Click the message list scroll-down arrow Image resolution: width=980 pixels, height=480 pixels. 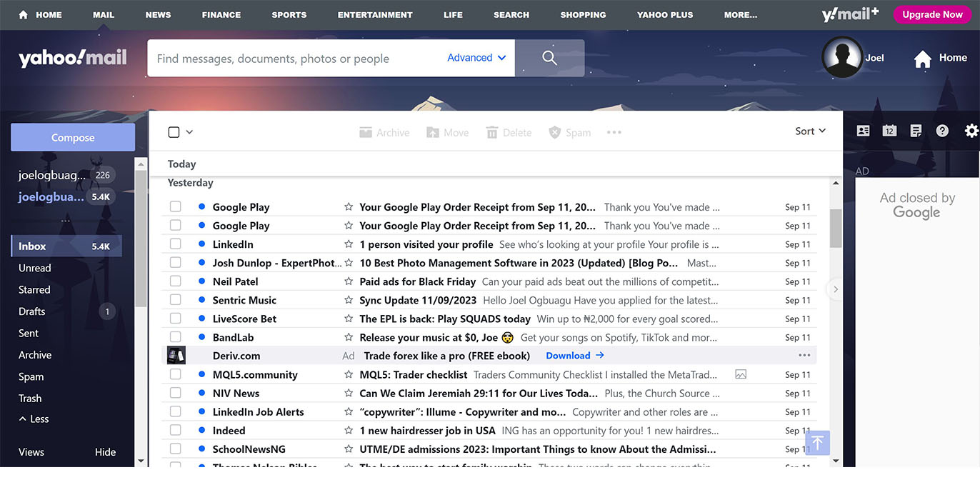point(836,461)
